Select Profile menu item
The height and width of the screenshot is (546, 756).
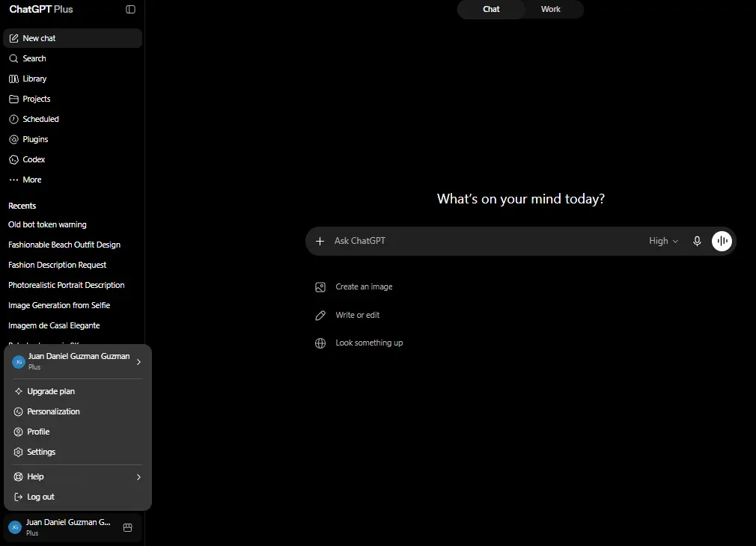tap(78, 432)
